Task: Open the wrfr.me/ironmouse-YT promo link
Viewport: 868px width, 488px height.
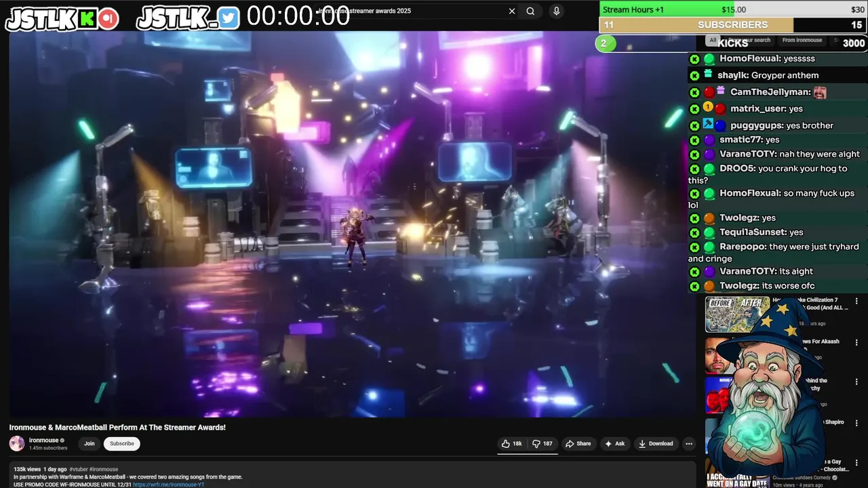Action: (169, 485)
